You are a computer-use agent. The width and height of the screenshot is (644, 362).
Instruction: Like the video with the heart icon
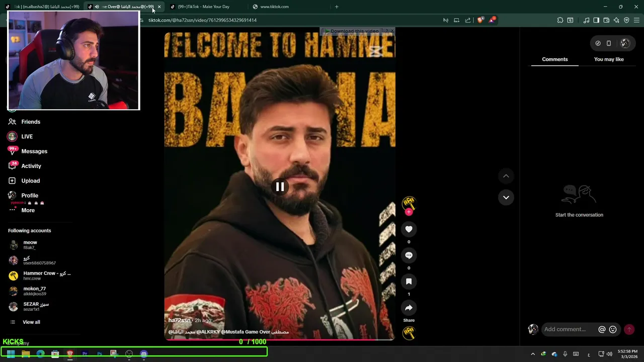(x=409, y=229)
